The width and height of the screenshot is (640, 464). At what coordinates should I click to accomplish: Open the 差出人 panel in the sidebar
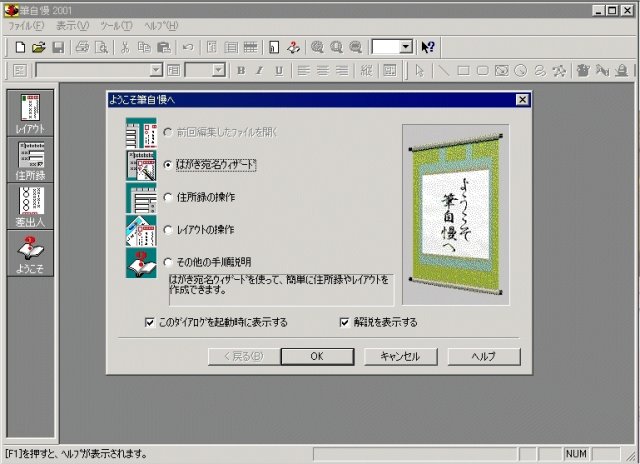pos(30,206)
